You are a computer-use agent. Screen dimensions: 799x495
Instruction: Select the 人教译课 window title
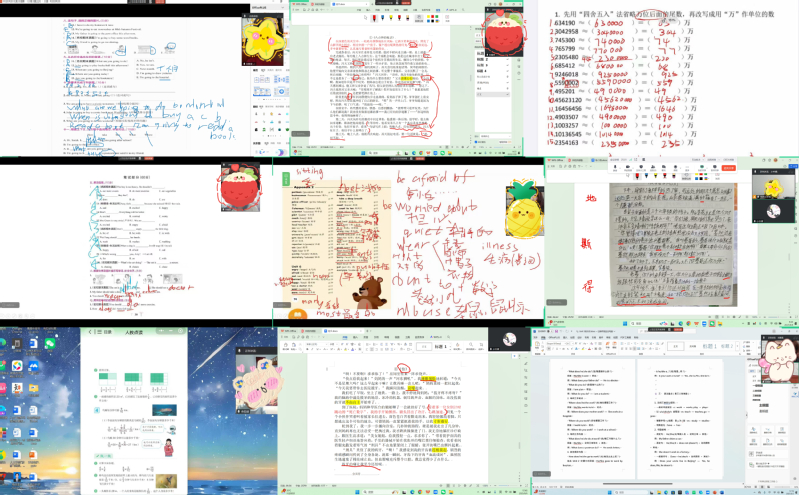click(135, 331)
